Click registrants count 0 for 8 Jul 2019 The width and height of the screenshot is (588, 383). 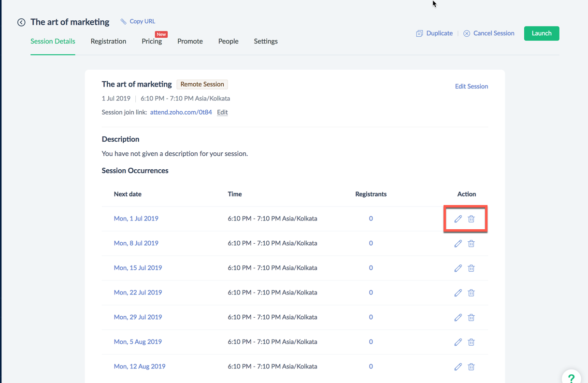pyautogui.click(x=371, y=243)
